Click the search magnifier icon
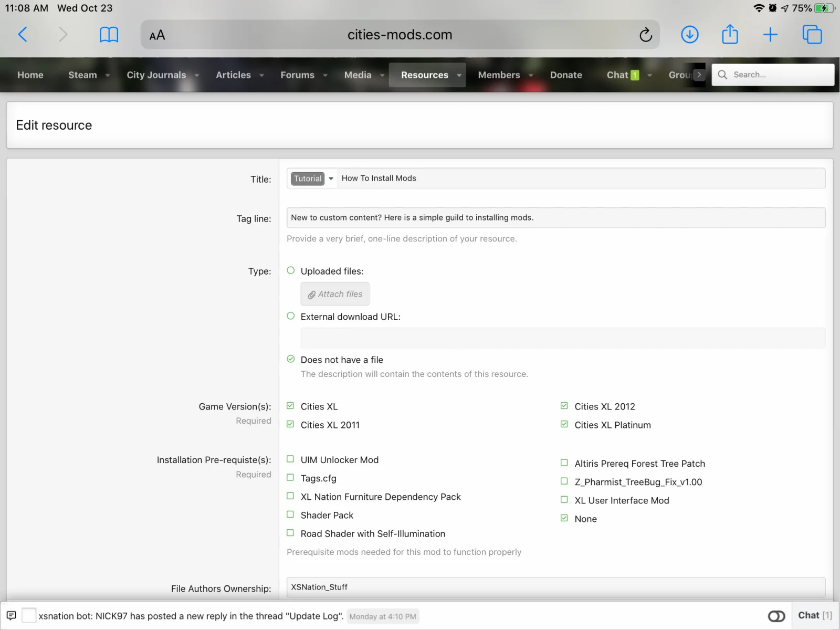 [x=722, y=75]
